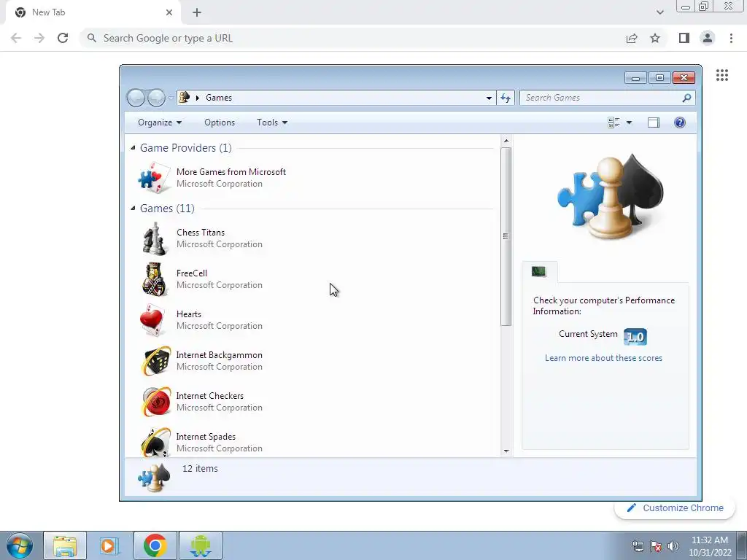Click the scrollbar up arrow in games list
Viewport: 747px width, 560px height.
[506, 141]
